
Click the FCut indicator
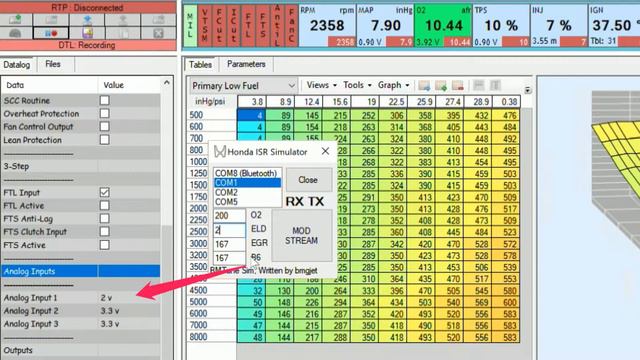pos(219,25)
